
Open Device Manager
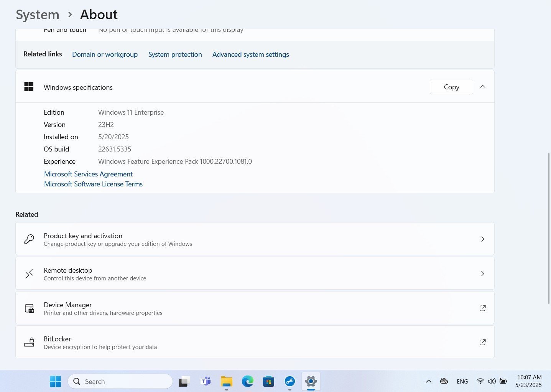(255, 308)
